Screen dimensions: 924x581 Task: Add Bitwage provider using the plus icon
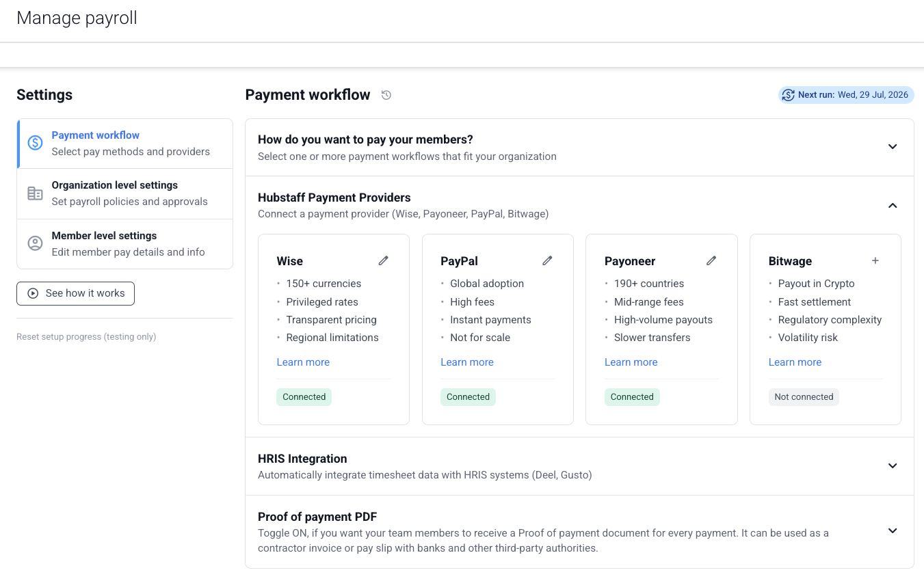[875, 260]
